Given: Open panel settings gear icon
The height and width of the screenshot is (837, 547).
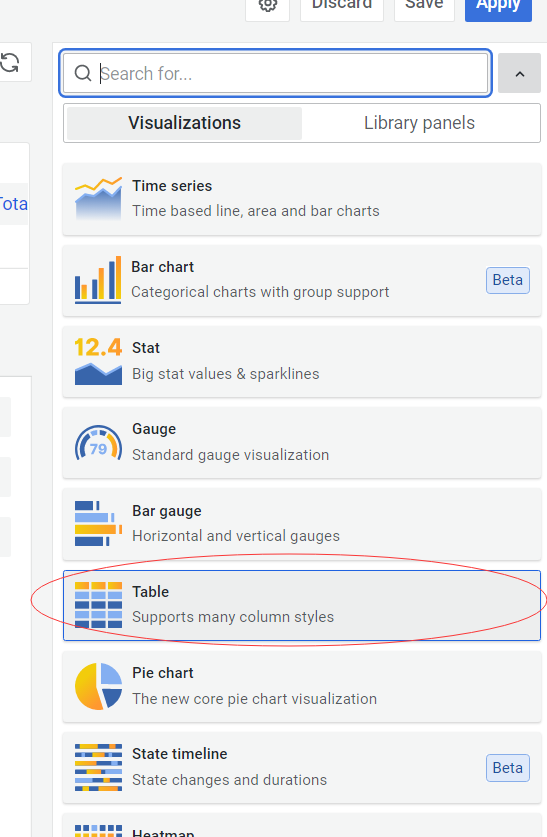Looking at the screenshot, I should (267, 5).
